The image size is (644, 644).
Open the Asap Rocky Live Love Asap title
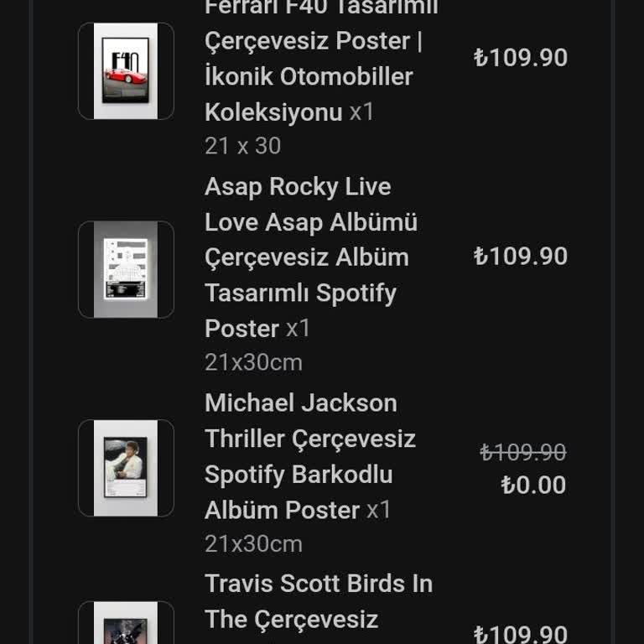(x=310, y=205)
